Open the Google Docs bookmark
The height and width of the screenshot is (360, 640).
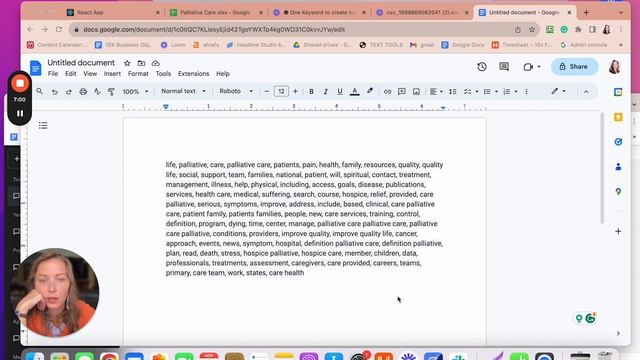463,45
